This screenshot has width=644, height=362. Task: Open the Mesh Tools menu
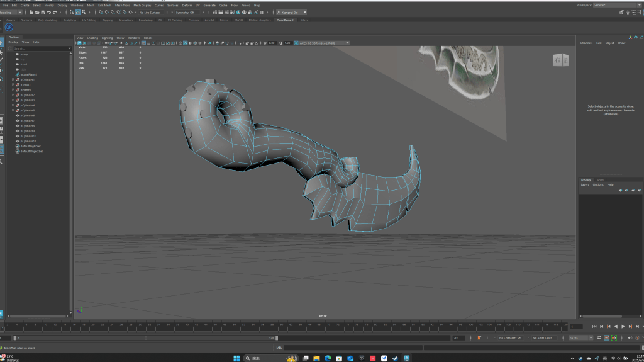(122, 5)
